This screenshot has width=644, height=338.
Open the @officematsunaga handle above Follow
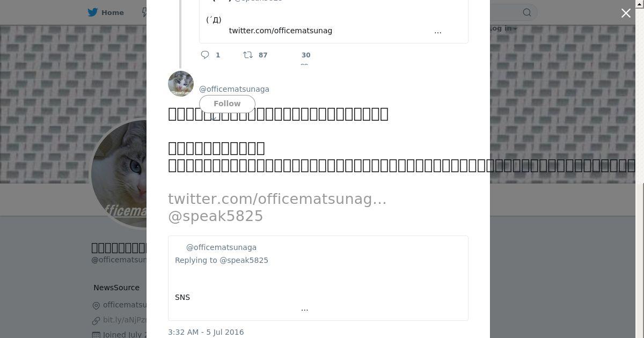pos(234,89)
